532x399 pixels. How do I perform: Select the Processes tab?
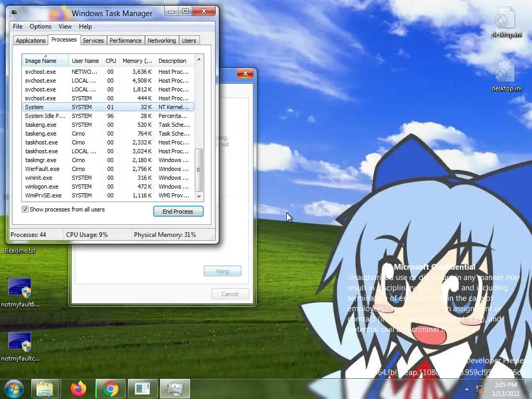click(64, 39)
